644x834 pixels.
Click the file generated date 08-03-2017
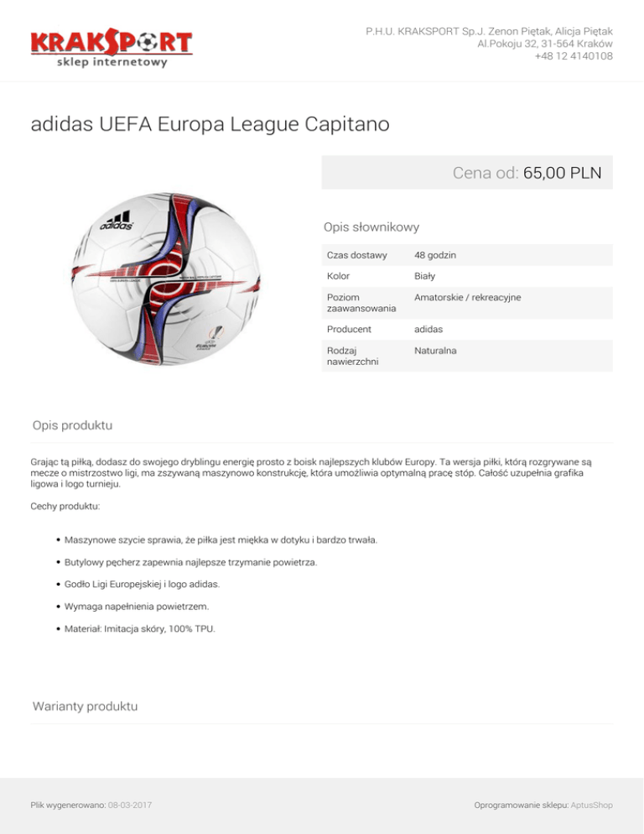[x=130, y=805]
